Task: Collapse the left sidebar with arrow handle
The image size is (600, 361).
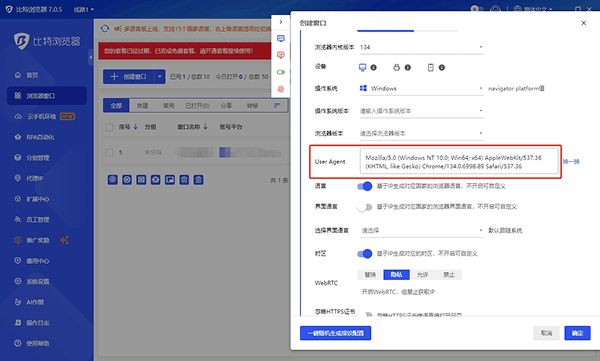Action: [91, 57]
